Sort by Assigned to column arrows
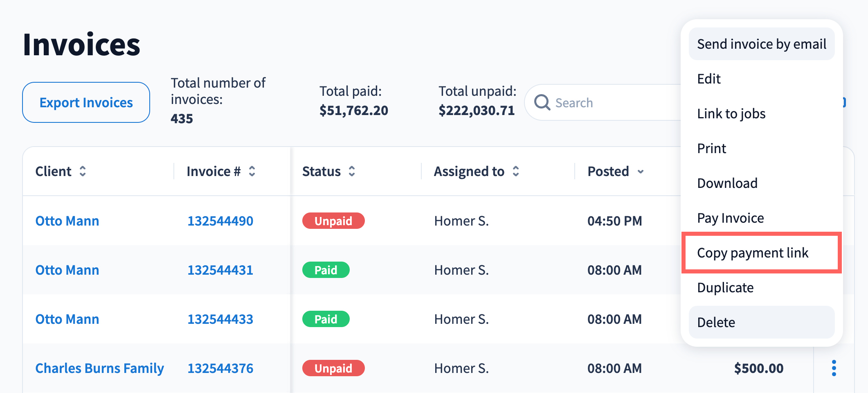 tap(516, 171)
